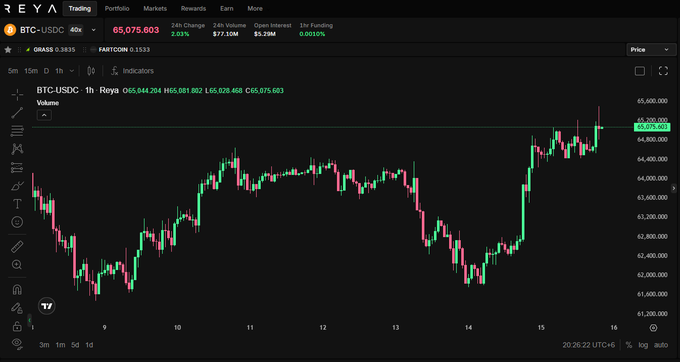Screen dimensions: 680x362
Task: Click the 24h Volume $77.10M value
Action: (x=226, y=34)
